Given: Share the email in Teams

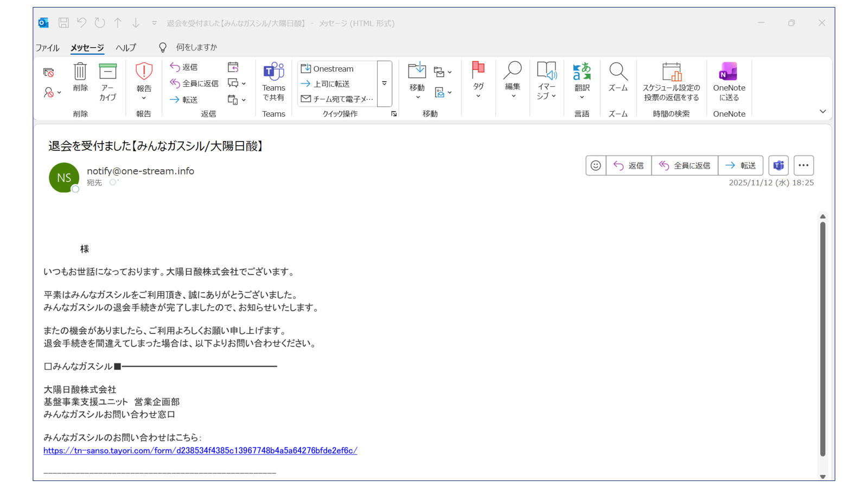Looking at the screenshot, I should [x=274, y=81].
